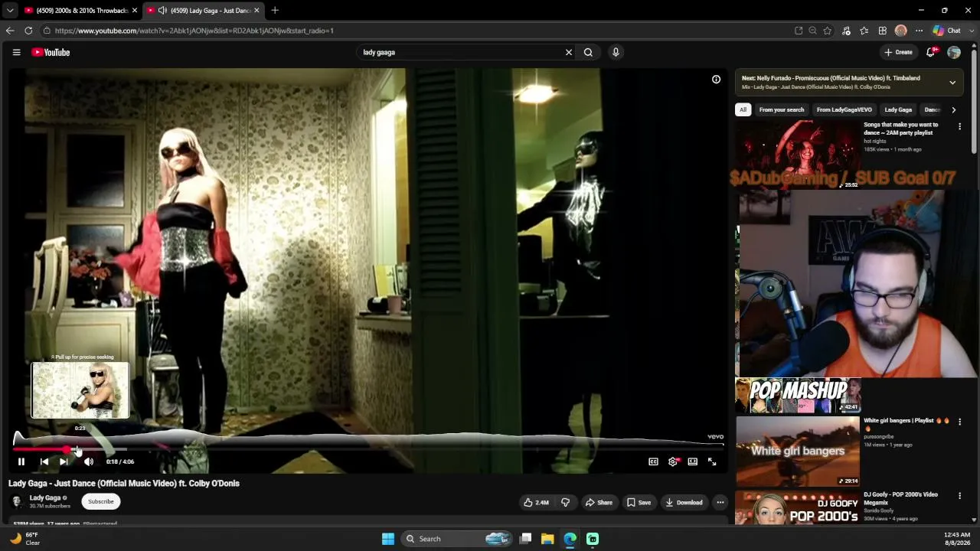Open DJ Goofy POP 2000's Megamix title
The image size is (980, 551).
(900, 498)
